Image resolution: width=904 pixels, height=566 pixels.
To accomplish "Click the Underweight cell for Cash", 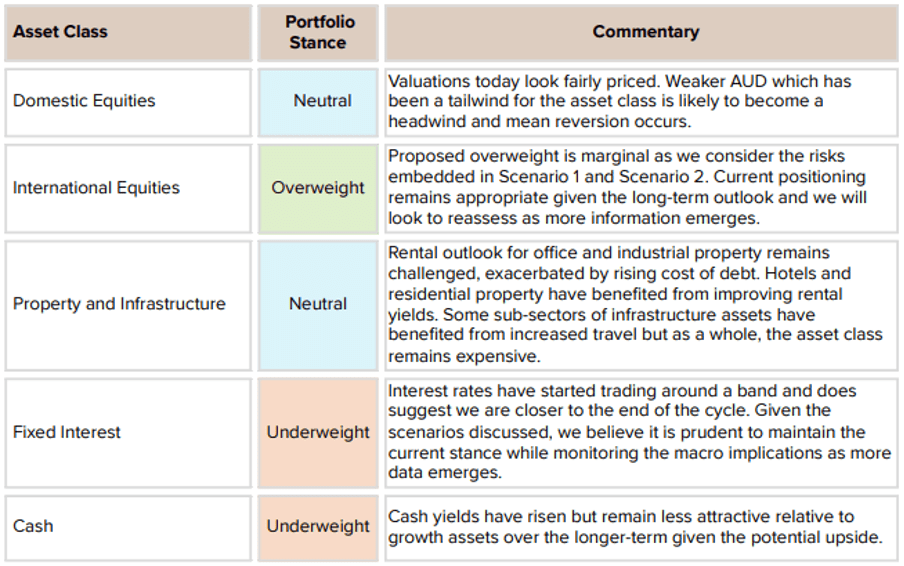I will pos(318,527).
